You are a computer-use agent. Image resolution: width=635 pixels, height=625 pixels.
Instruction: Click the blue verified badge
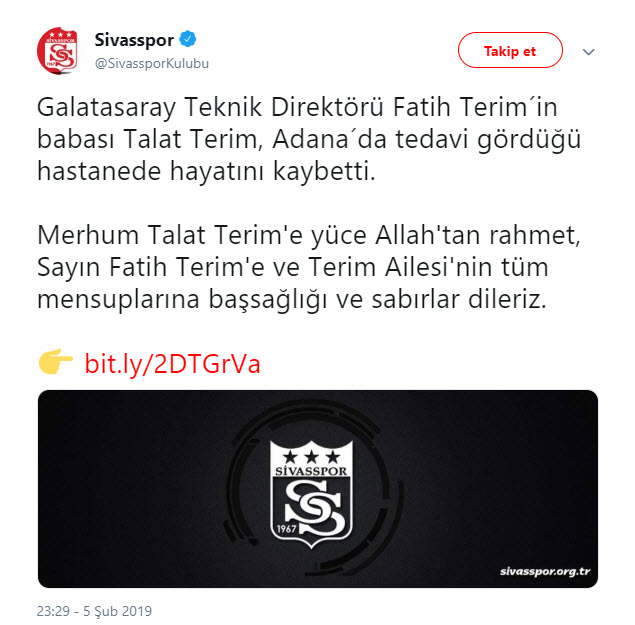click(188, 39)
